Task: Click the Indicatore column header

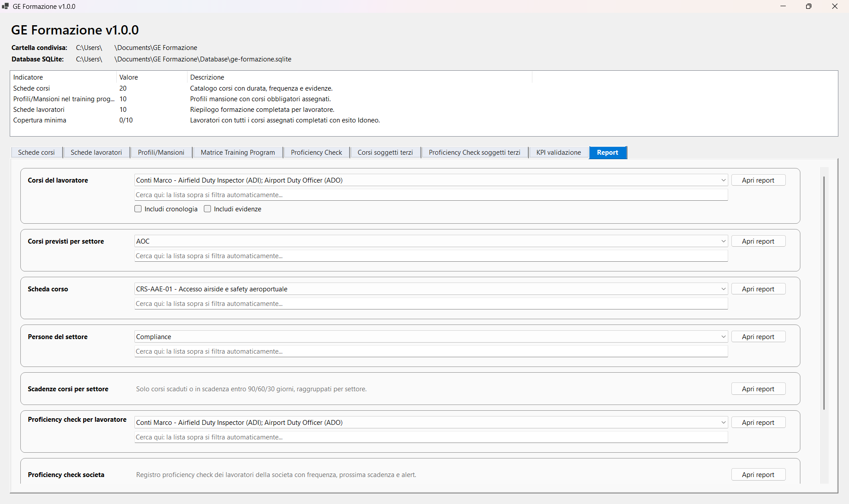Action: tap(63, 77)
